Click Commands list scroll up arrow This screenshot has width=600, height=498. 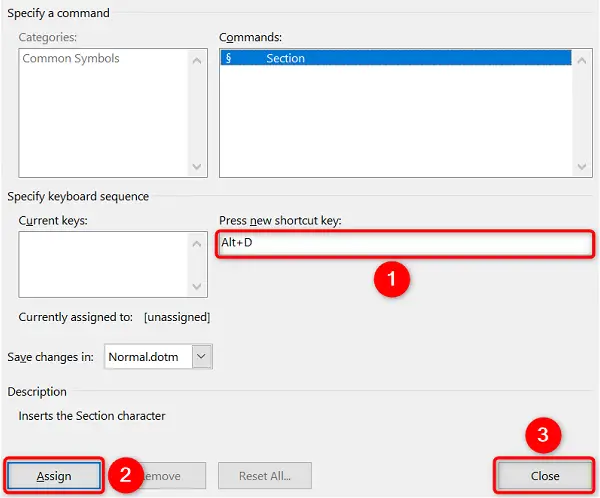[582, 60]
